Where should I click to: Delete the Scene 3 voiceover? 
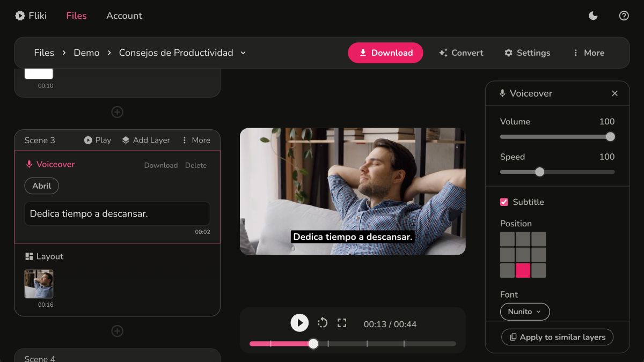[196, 165]
